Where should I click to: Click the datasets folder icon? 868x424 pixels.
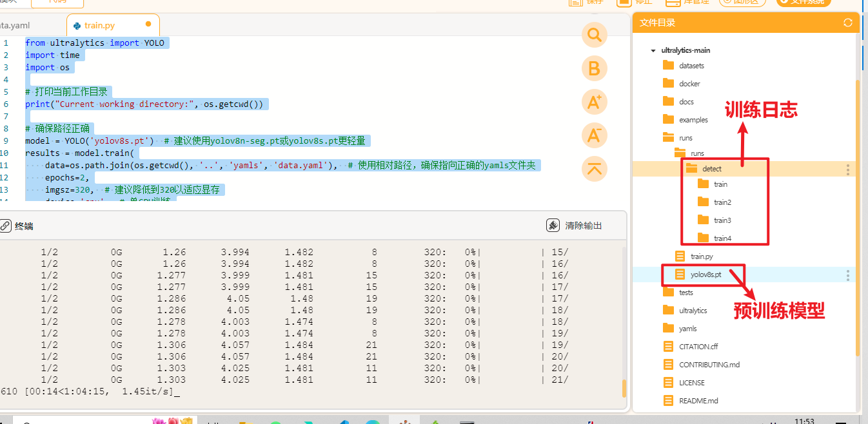coord(668,65)
